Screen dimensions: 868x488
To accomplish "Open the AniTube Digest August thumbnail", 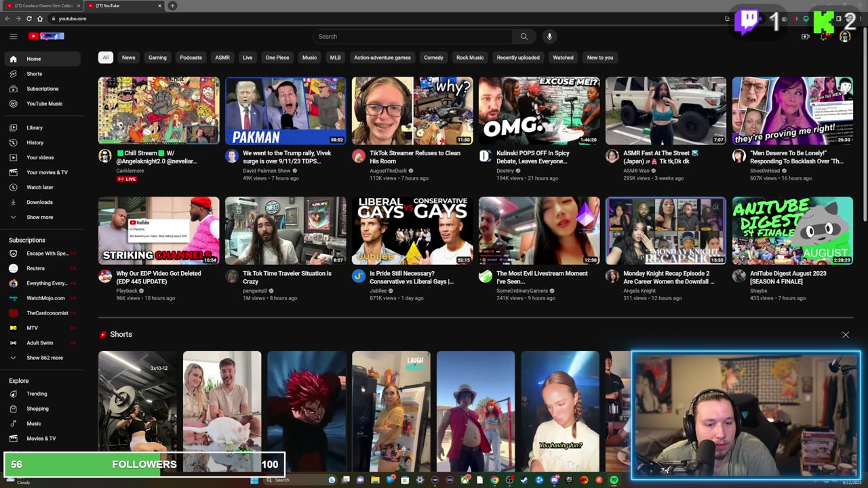I will [x=793, y=230].
